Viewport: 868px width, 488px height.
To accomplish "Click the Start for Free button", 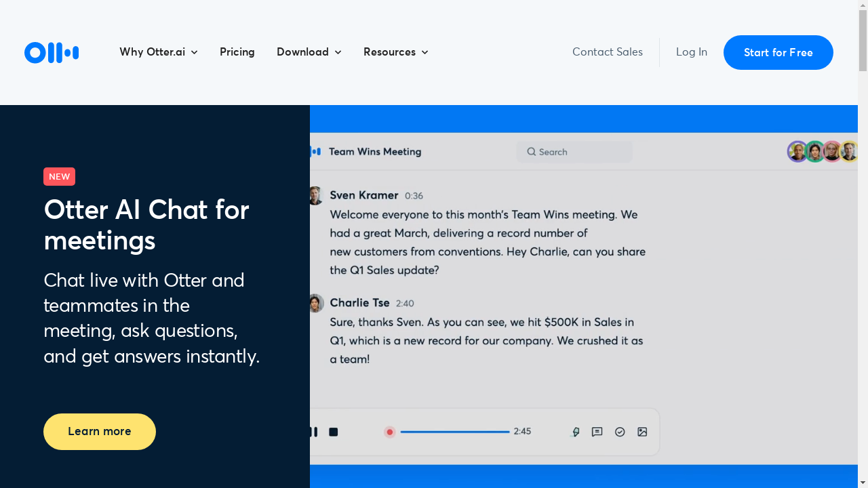I will pos(778,52).
